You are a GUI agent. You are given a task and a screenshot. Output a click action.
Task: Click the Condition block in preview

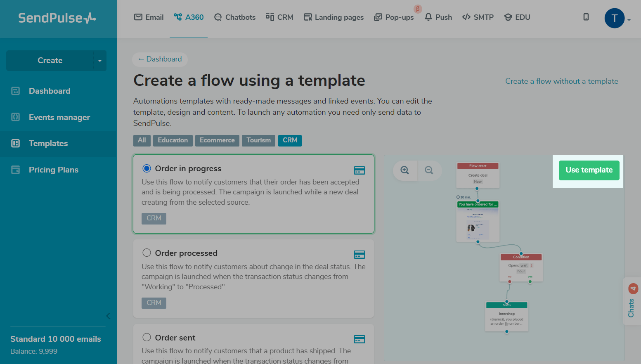click(x=521, y=267)
